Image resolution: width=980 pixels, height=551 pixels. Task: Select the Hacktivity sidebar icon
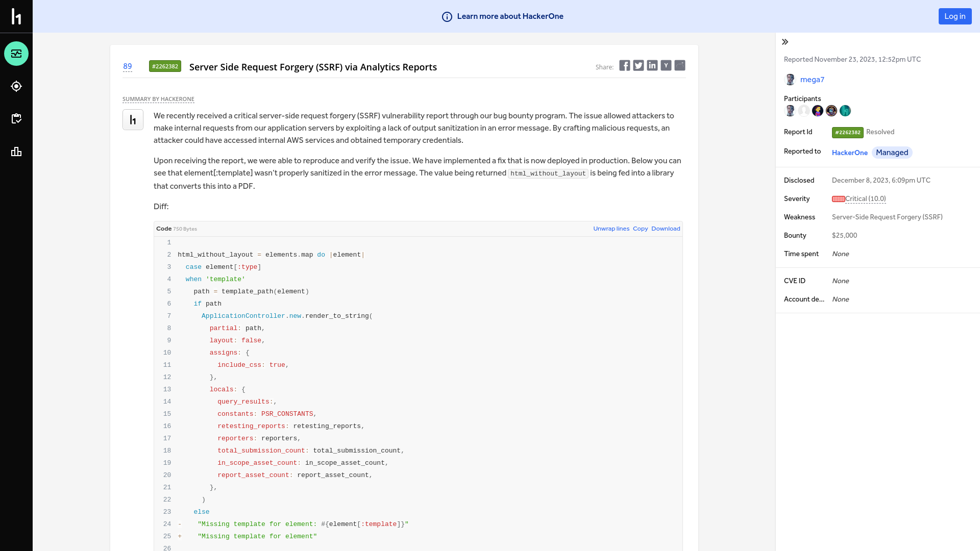click(16, 54)
